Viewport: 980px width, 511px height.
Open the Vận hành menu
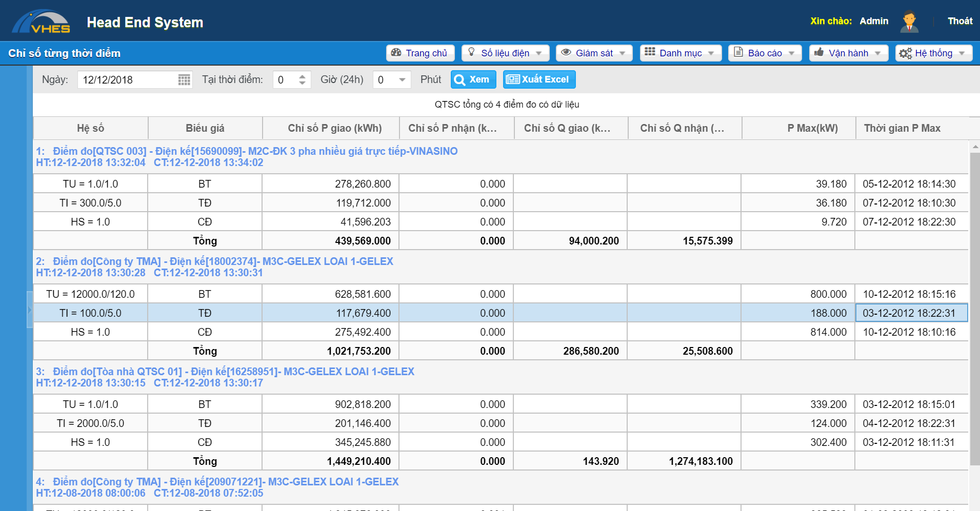click(849, 53)
